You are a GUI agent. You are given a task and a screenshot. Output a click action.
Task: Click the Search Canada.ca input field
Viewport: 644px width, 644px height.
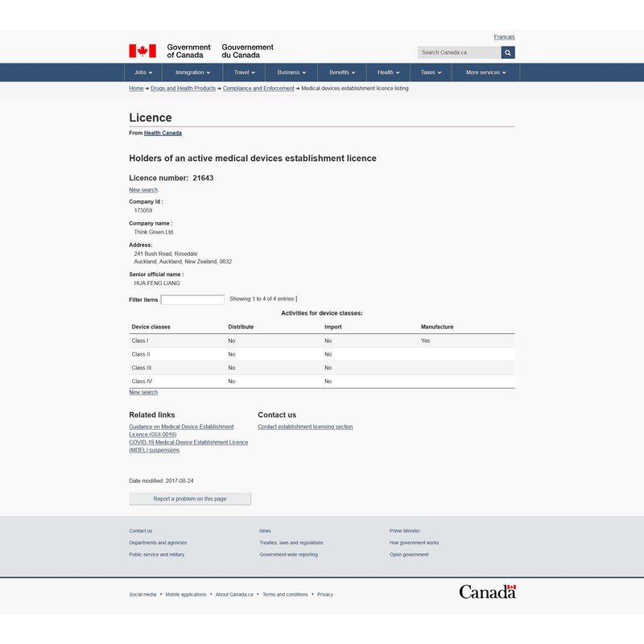pyautogui.click(x=458, y=52)
